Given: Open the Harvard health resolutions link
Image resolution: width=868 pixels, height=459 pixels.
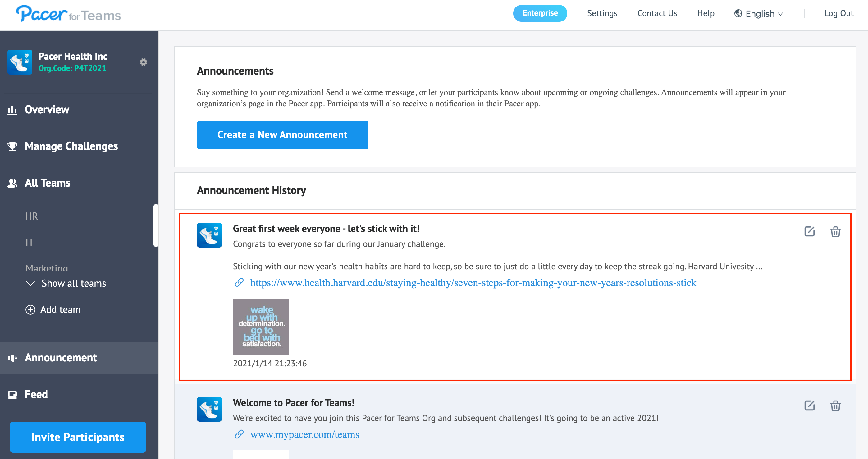Looking at the screenshot, I should 473,283.
